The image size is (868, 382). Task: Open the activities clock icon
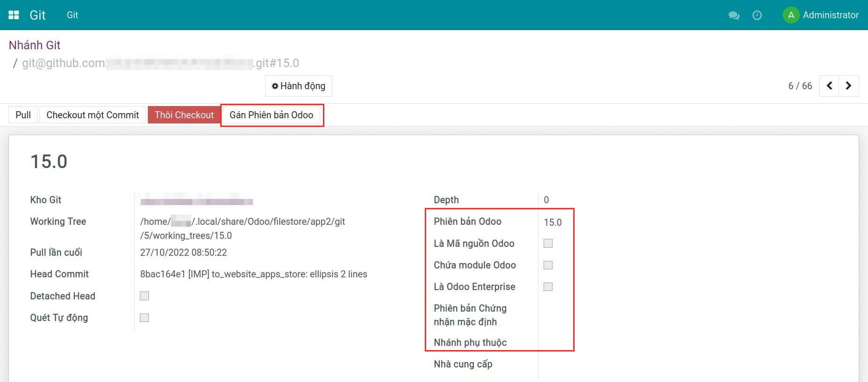[x=757, y=15]
